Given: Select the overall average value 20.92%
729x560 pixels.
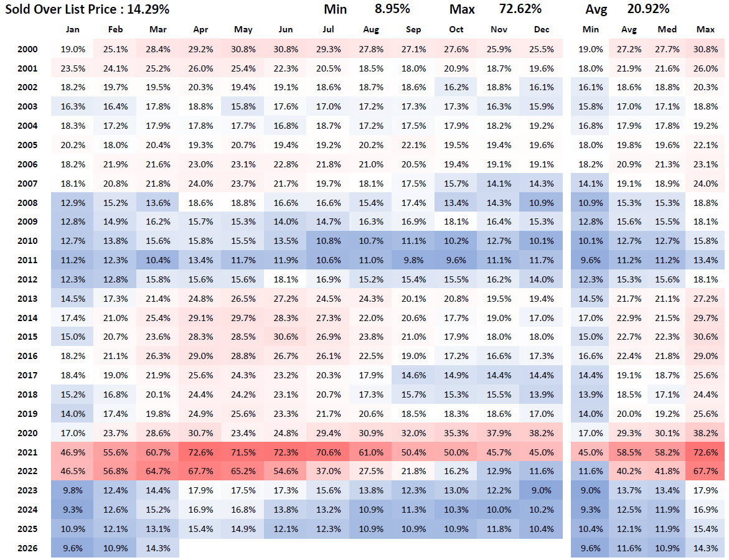Looking at the screenshot, I should point(649,9).
